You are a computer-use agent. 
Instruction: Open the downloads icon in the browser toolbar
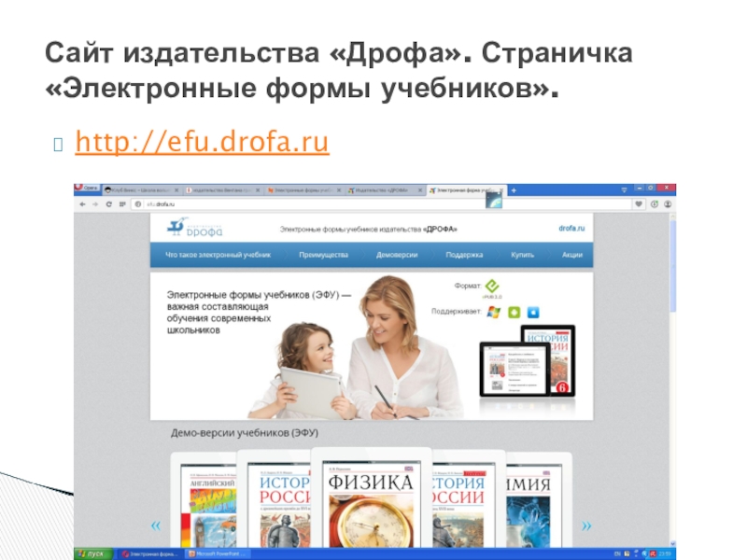tap(655, 204)
